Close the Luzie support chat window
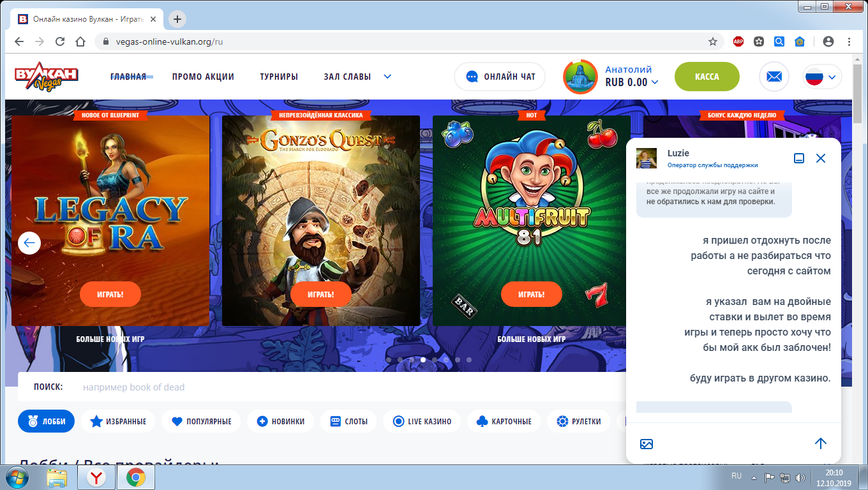868x490 pixels. coord(821,158)
